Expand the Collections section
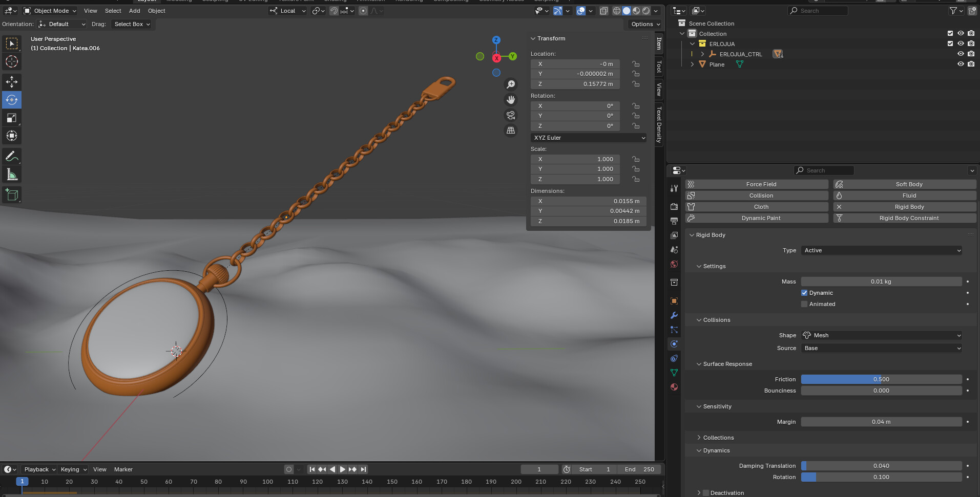The width and height of the screenshot is (980, 497). (x=718, y=438)
